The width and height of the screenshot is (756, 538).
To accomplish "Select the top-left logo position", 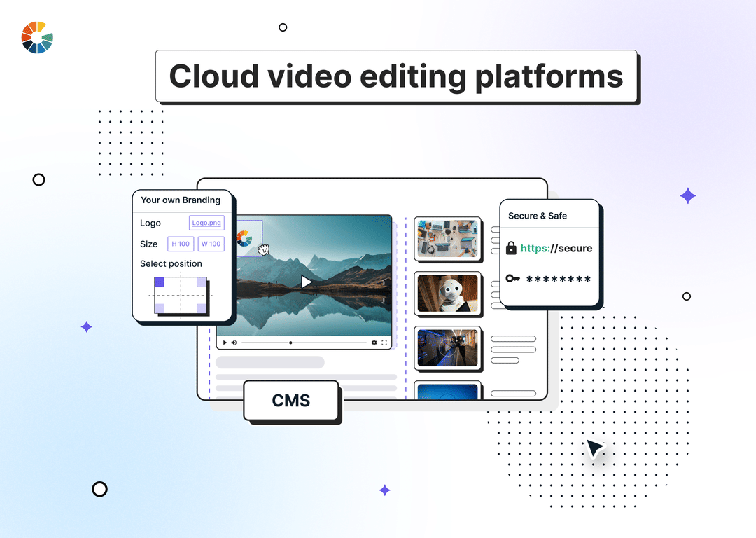I will (160, 282).
